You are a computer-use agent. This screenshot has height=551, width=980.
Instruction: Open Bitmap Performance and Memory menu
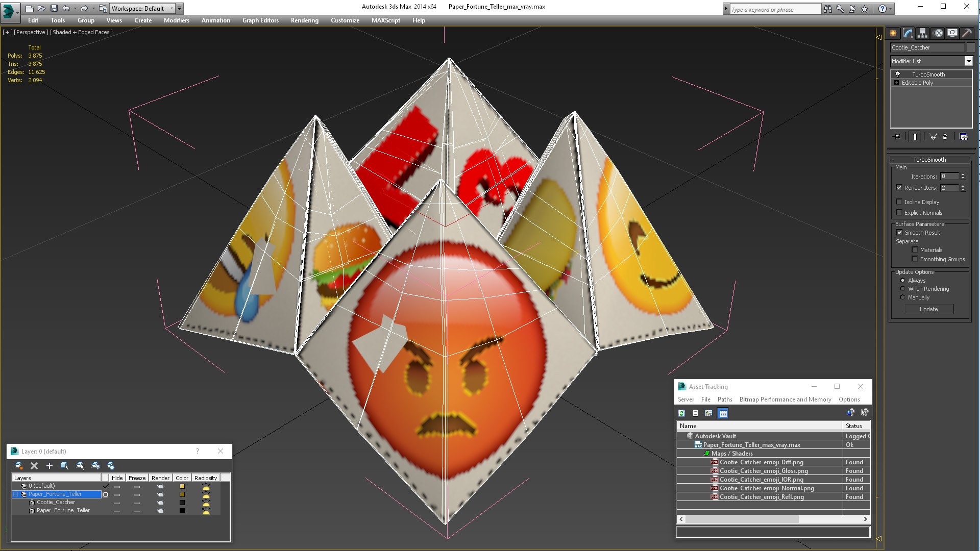(785, 399)
